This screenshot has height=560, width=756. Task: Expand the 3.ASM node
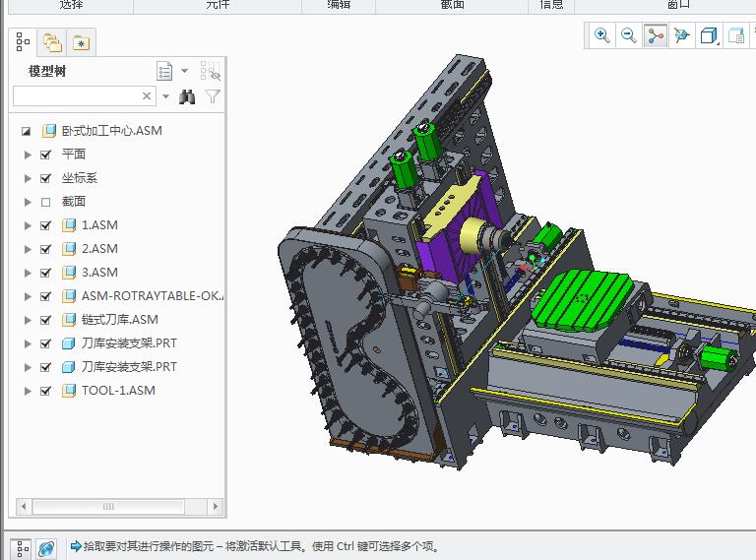point(28,273)
